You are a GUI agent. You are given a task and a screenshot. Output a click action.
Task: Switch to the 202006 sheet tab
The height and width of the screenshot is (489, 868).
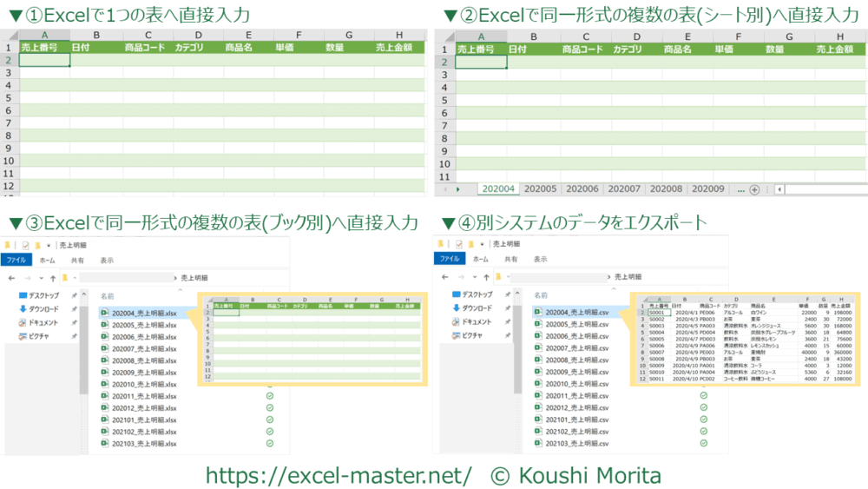point(582,189)
